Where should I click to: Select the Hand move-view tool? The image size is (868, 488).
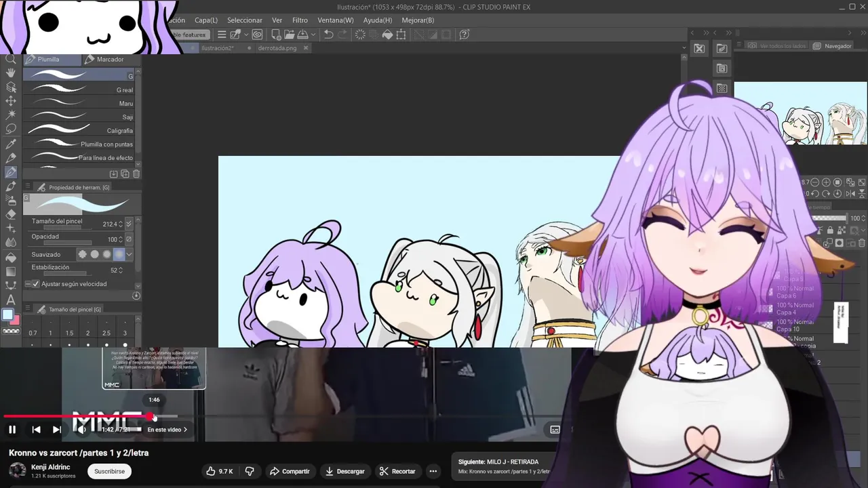11,73
